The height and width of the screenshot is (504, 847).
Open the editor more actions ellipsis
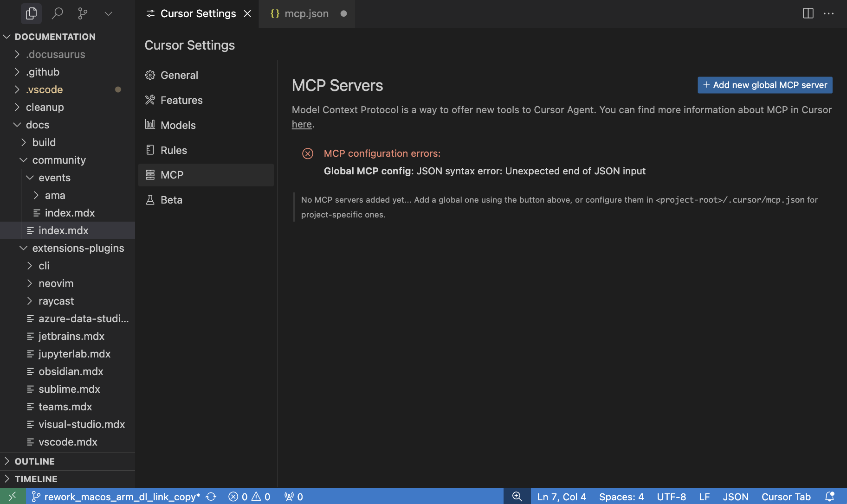point(828,13)
